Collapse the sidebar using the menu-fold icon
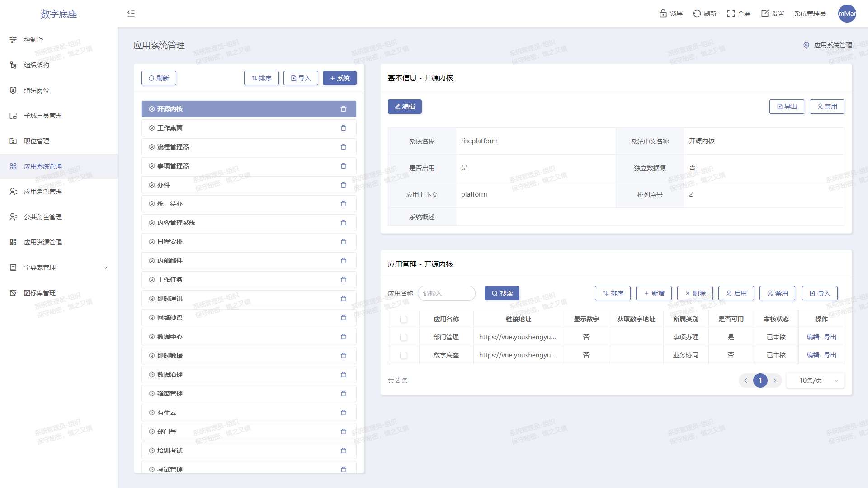 (x=131, y=14)
